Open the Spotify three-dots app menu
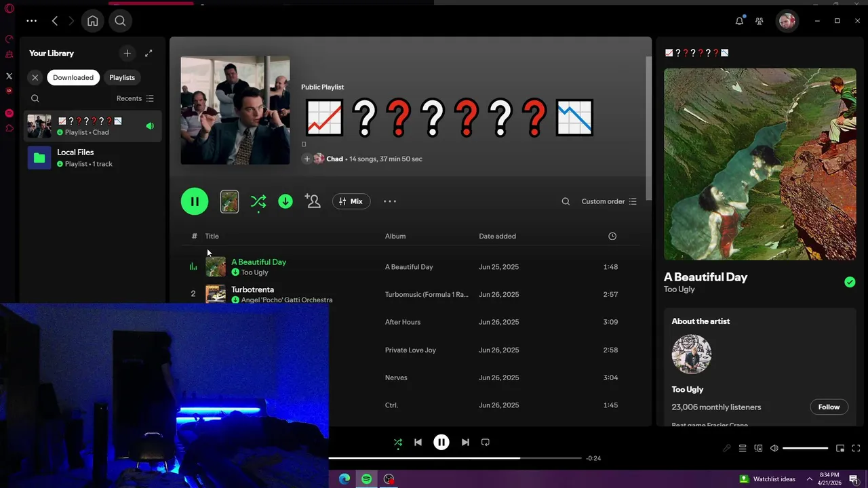Screen dimensions: 868x488 coord(31,21)
